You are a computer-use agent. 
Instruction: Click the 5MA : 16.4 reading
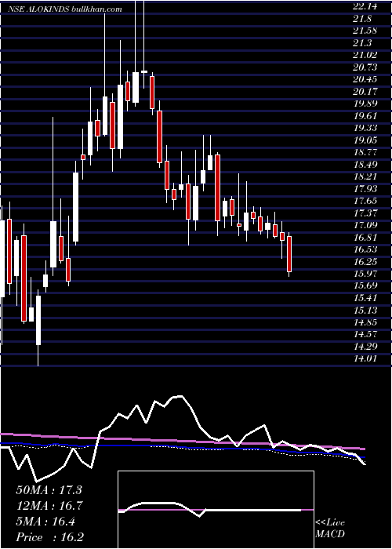pyautogui.click(x=45, y=522)
